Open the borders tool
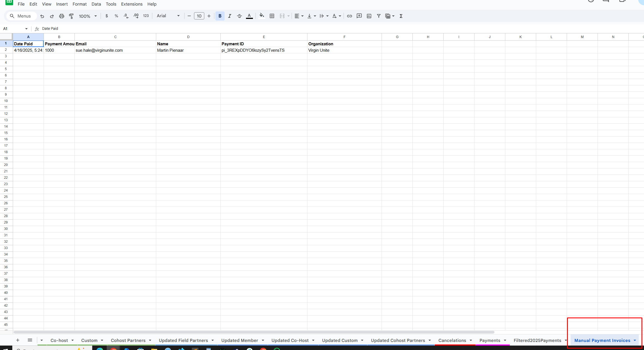Screen dimensions: 644x350 [x=272, y=16]
